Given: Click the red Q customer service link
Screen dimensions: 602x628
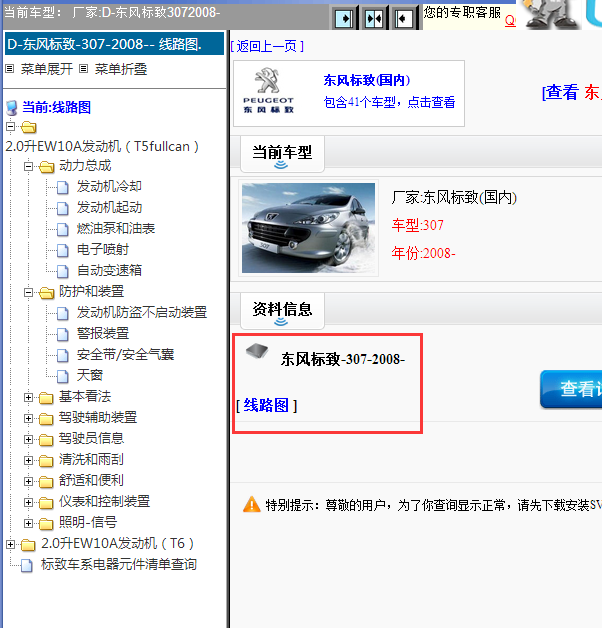Looking at the screenshot, I should coord(510,20).
